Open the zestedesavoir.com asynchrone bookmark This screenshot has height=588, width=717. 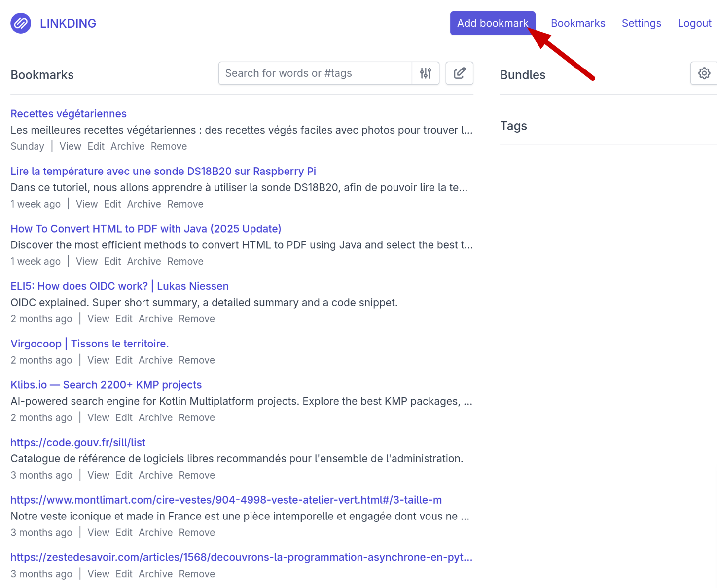coord(242,557)
